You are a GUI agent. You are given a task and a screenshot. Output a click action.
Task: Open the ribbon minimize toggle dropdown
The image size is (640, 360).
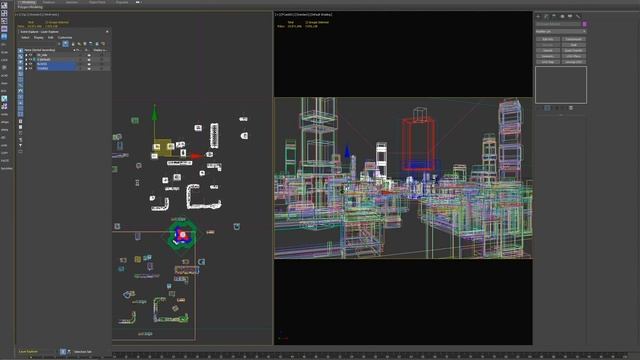point(139,2)
